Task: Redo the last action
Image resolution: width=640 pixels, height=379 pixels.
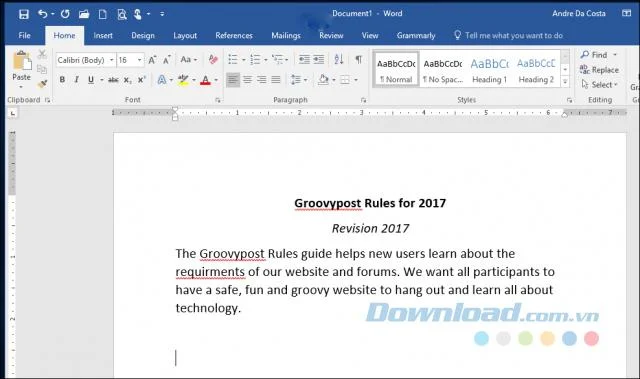Action: tap(65, 14)
